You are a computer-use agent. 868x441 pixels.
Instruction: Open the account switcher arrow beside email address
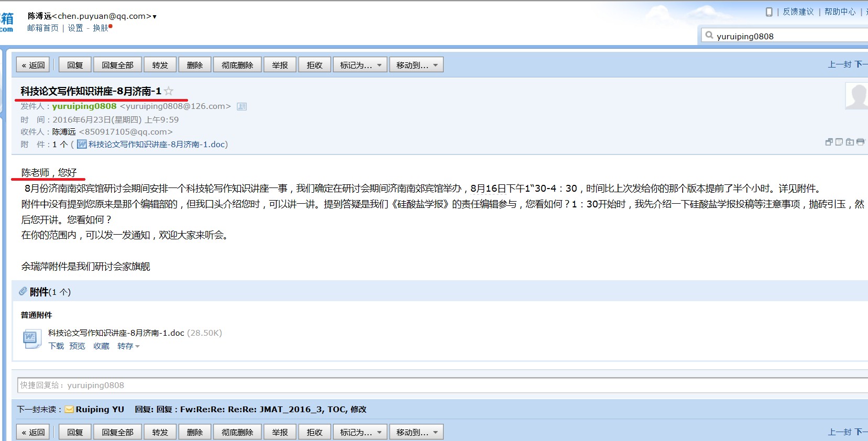click(x=155, y=17)
